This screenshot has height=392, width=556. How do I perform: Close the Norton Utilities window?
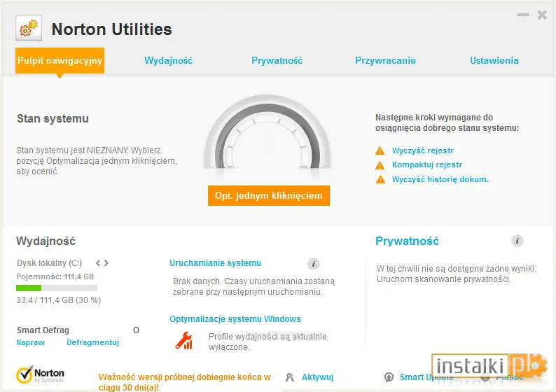(542, 15)
